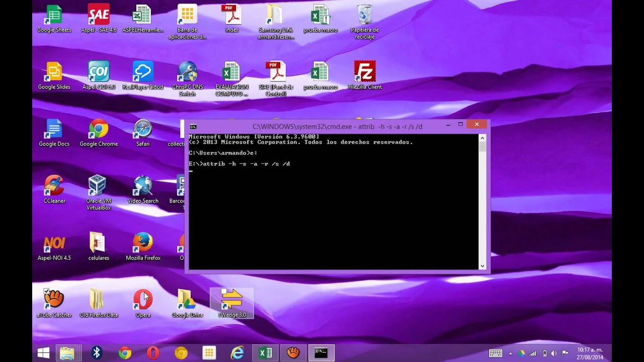Click the line "C:\Users\armando>e:"

click(223, 153)
